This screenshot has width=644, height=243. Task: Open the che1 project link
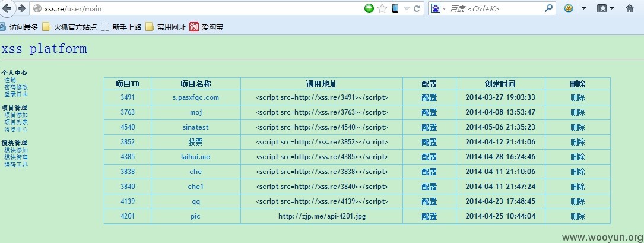pos(195,186)
